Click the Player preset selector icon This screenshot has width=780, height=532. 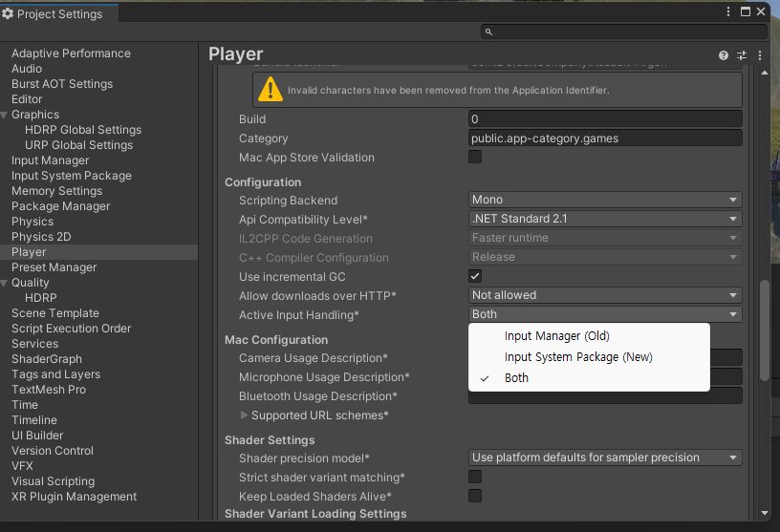[x=742, y=55]
